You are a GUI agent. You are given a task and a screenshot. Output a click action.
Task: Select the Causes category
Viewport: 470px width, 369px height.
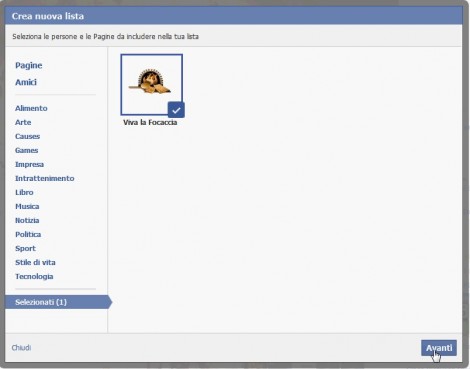tap(27, 136)
